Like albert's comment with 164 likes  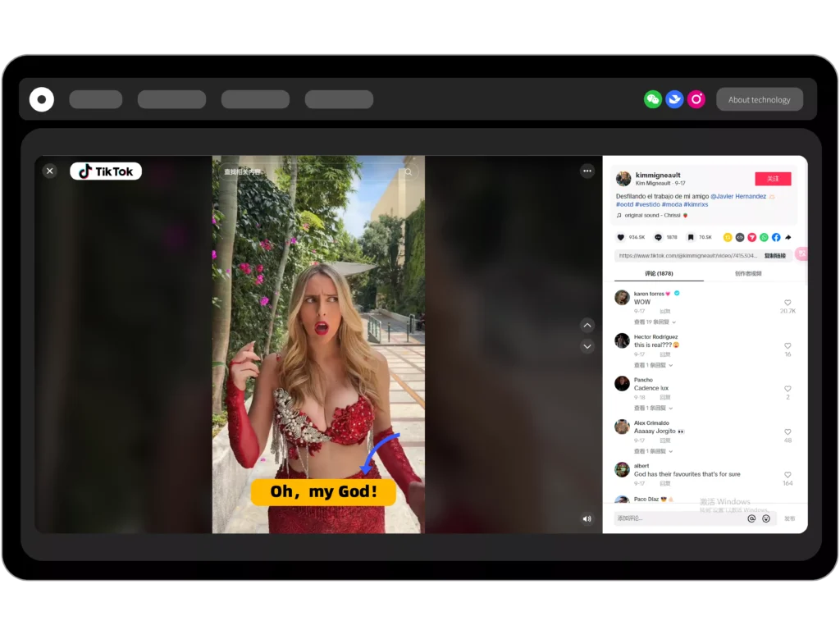point(787,475)
